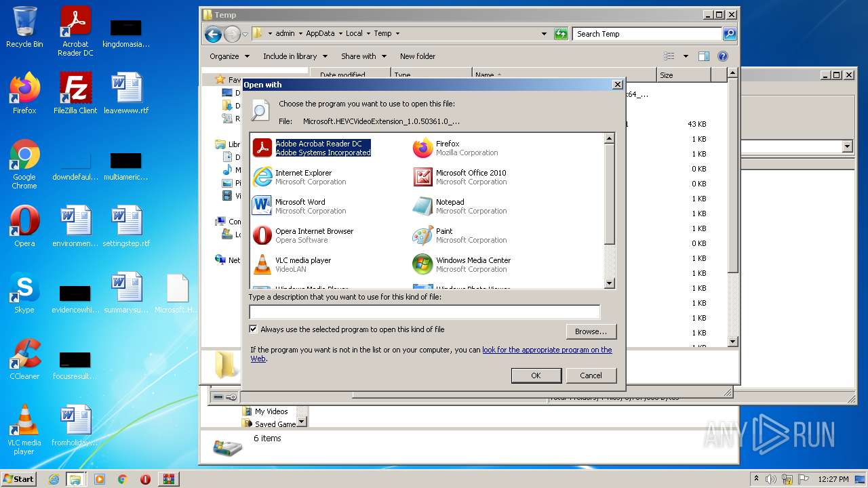Click Internet Explorer taskbar icon
The image size is (868, 488).
[54, 479]
